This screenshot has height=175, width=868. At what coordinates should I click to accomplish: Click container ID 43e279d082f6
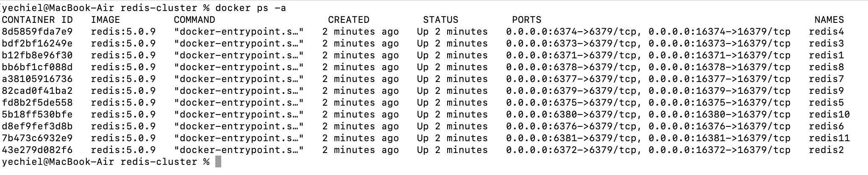(x=37, y=150)
